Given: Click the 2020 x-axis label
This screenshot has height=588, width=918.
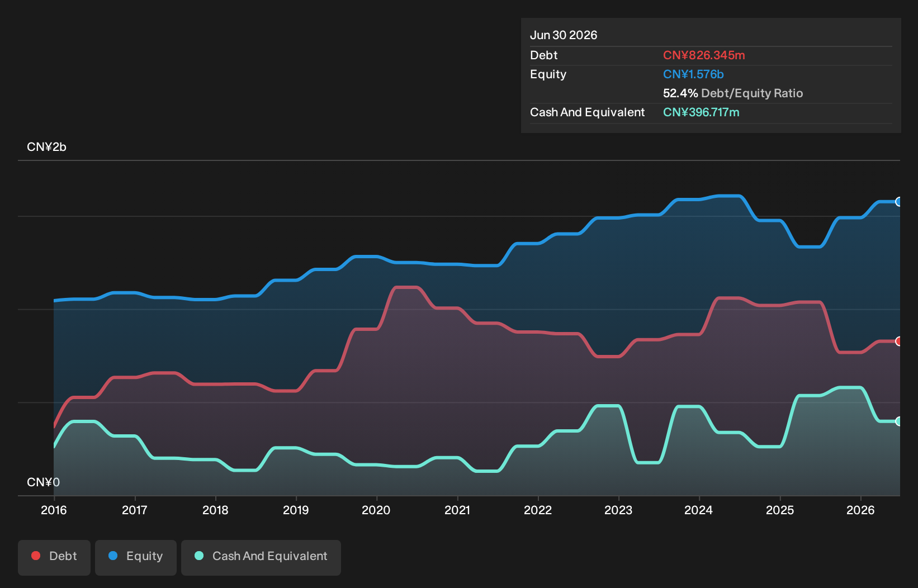Looking at the screenshot, I should (376, 510).
